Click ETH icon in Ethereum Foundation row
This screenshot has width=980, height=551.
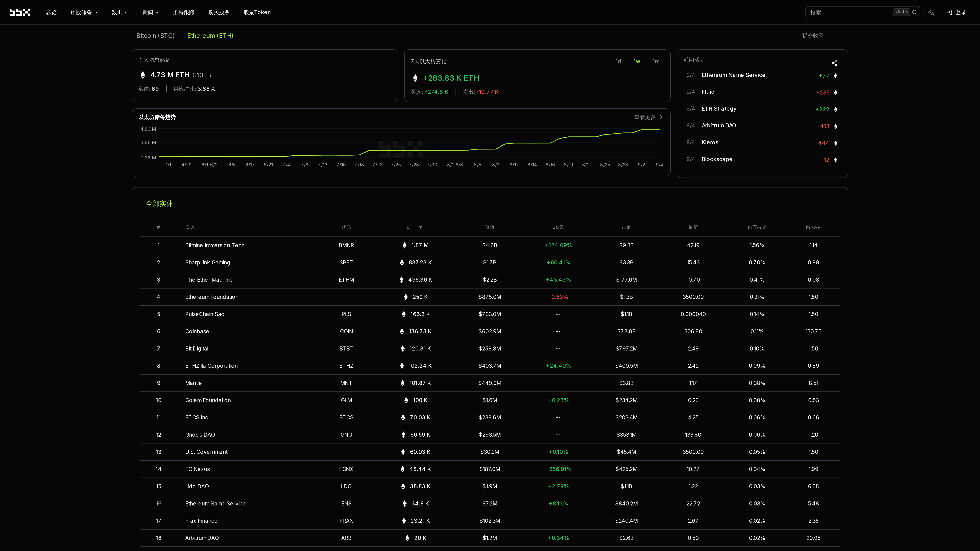(406, 297)
